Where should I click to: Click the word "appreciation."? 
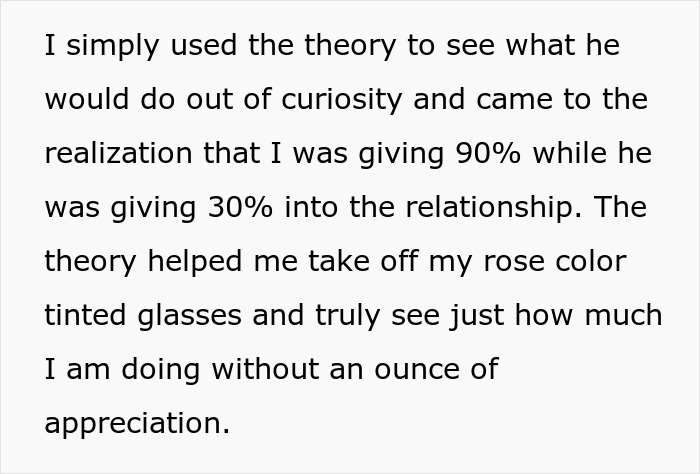pos(137,424)
